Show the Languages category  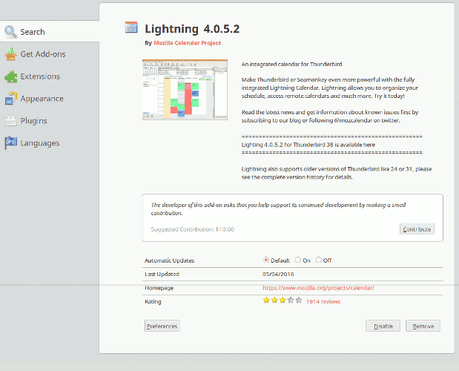(x=50, y=143)
